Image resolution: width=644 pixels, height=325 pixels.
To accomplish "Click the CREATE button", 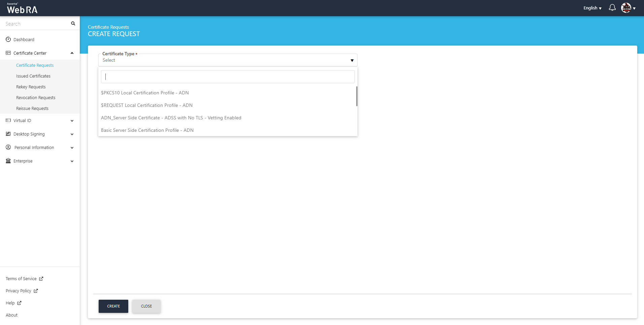I will pyautogui.click(x=113, y=306).
